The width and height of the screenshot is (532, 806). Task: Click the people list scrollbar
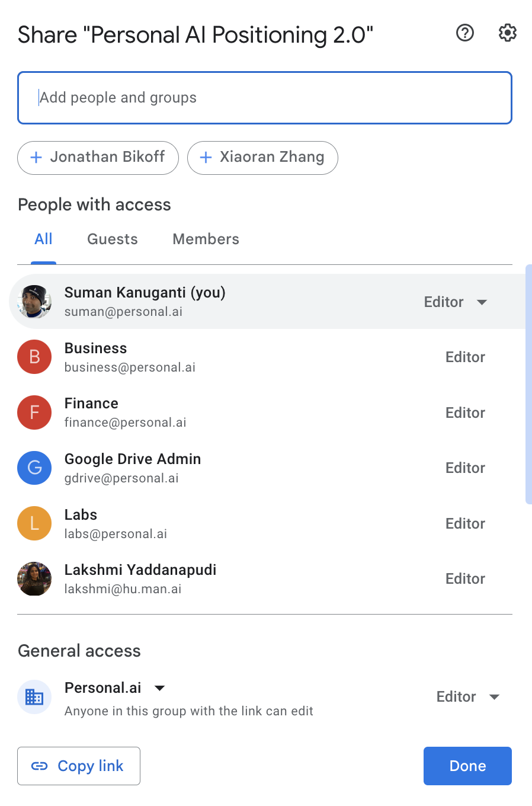click(528, 384)
